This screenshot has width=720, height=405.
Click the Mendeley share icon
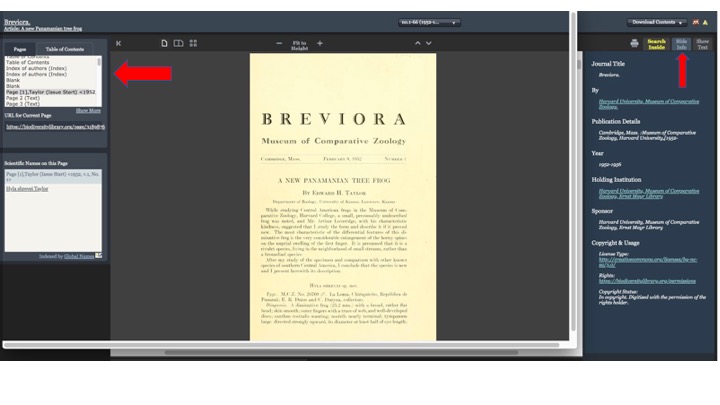[x=696, y=22]
